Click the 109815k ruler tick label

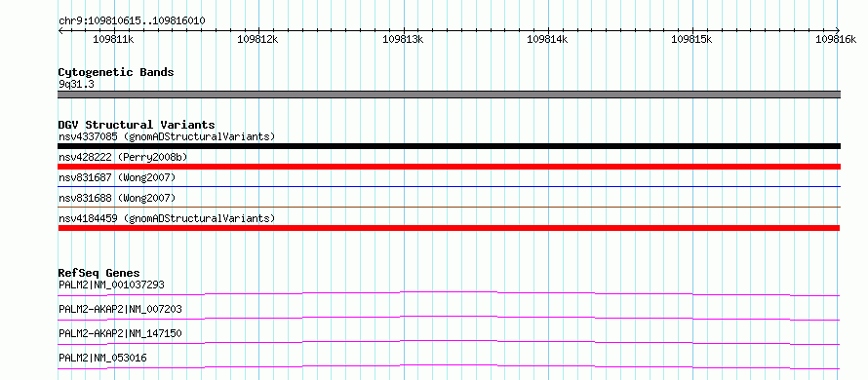click(691, 39)
